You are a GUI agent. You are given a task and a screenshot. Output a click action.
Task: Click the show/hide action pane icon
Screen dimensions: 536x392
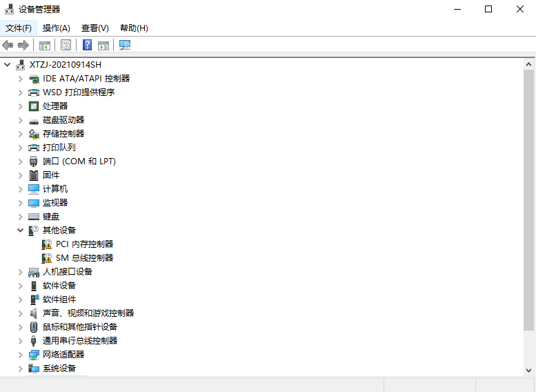tap(103, 45)
